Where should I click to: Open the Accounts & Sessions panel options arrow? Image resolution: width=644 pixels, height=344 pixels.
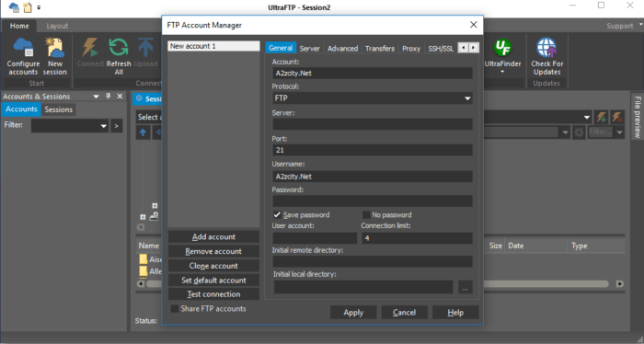tap(96, 97)
